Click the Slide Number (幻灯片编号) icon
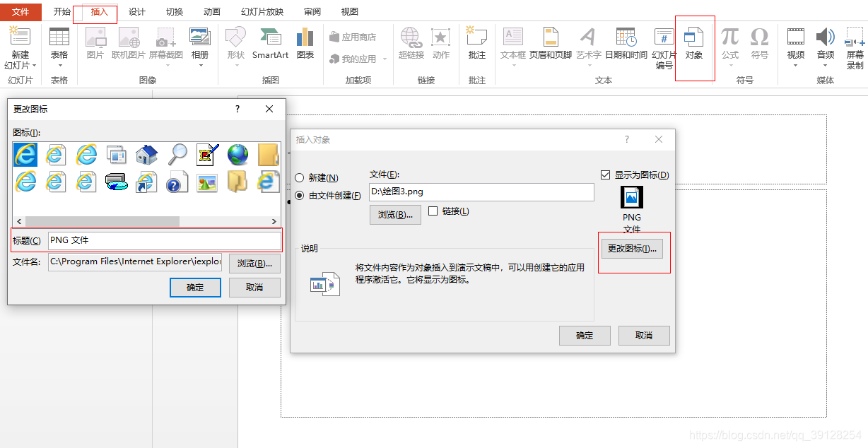The image size is (868, 448). click(664, 37)
